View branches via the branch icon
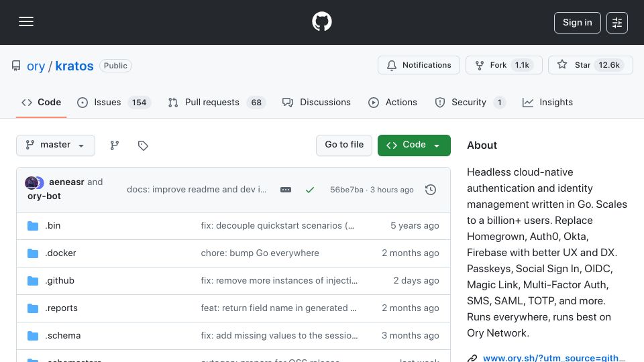This screenshot has height=362, width=644. (x=115, y=145)
